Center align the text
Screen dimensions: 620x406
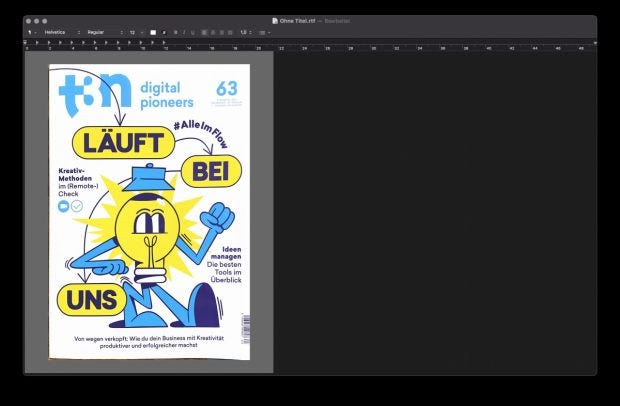pos(213,32)
